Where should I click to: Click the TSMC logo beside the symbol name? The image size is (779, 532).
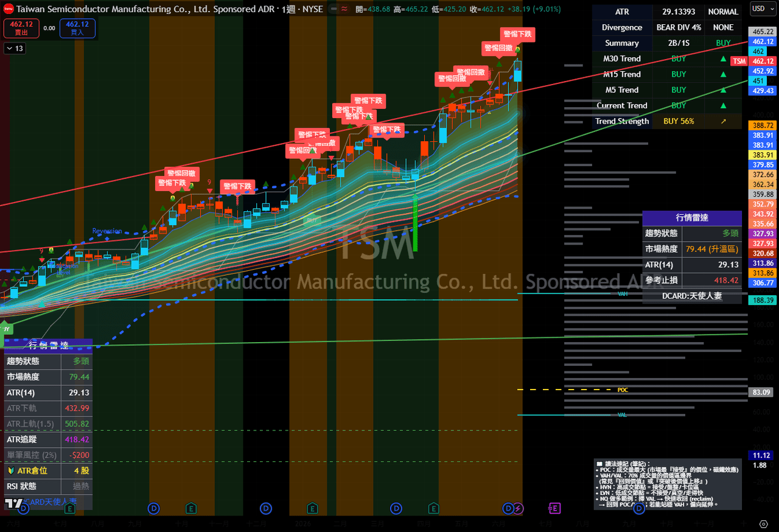(8, 9)
